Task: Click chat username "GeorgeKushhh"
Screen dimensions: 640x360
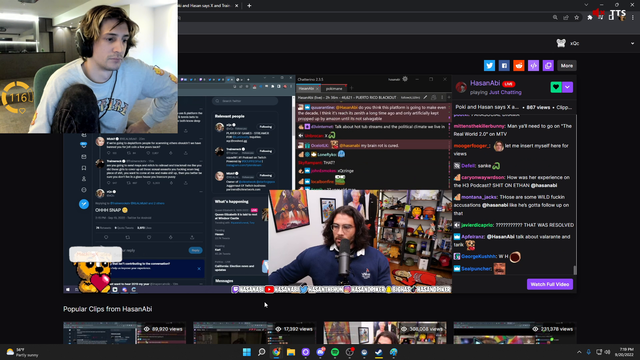Action: pyautogui.click(x=478, y=256)
